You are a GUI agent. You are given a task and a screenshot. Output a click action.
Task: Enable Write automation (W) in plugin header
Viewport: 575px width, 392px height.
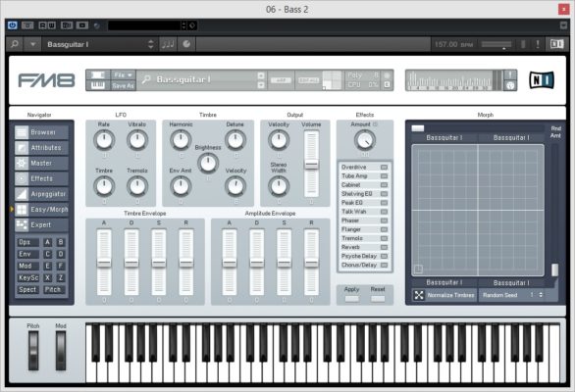tap(51, 25)
